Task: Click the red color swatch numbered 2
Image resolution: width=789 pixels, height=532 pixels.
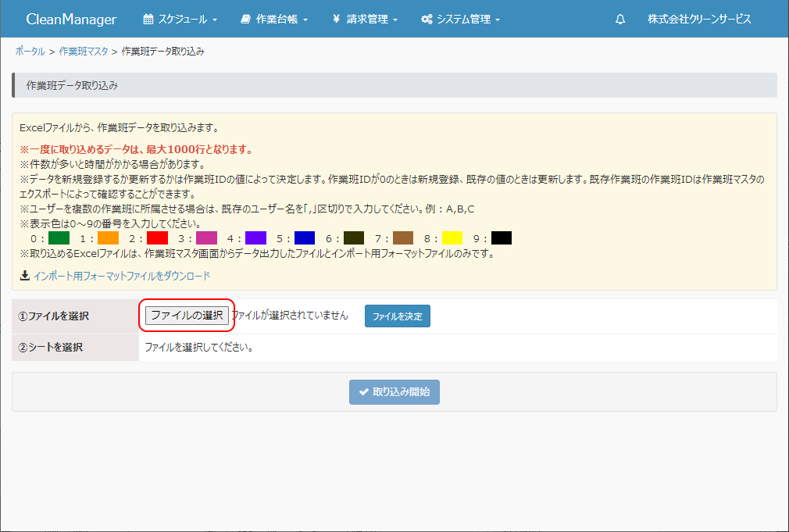Action: (x=158, y=237)
